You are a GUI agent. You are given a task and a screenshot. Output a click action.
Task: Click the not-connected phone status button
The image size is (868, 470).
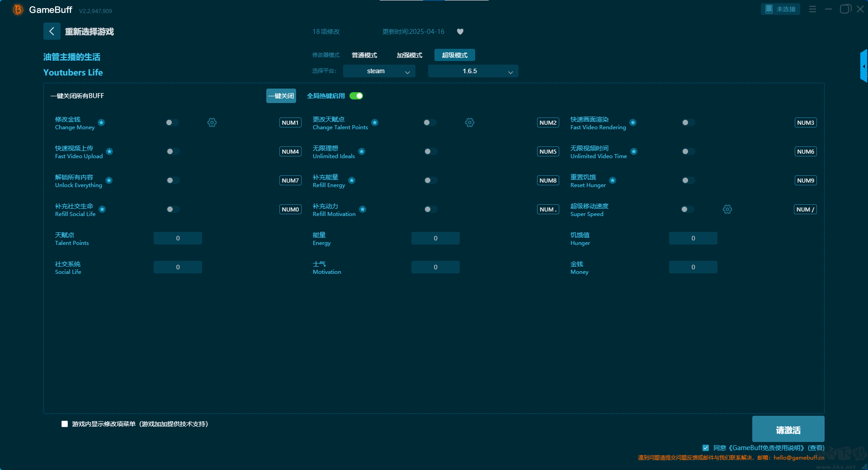(780, 9)
